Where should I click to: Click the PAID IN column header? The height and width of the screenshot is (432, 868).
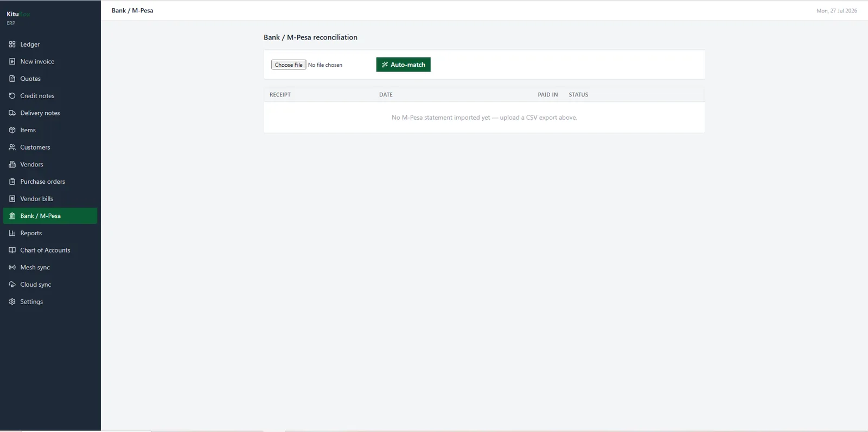[547, 95]
